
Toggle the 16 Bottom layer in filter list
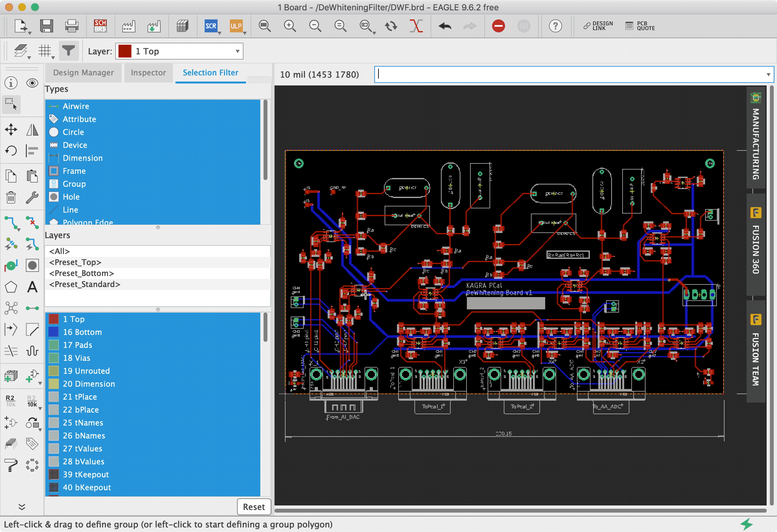(x=82, y=332)
